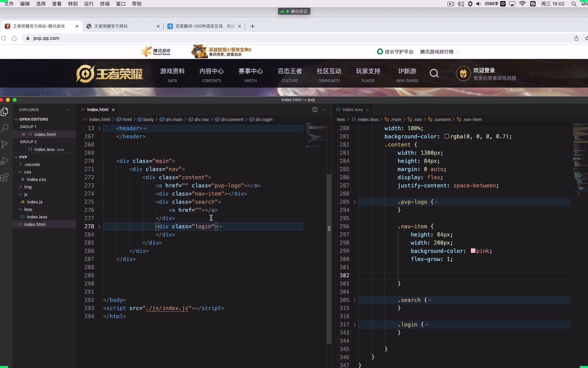588x368 pixels.
Task: Open a new browser tab
Action: pyautogui.click(x=252, y=26)
